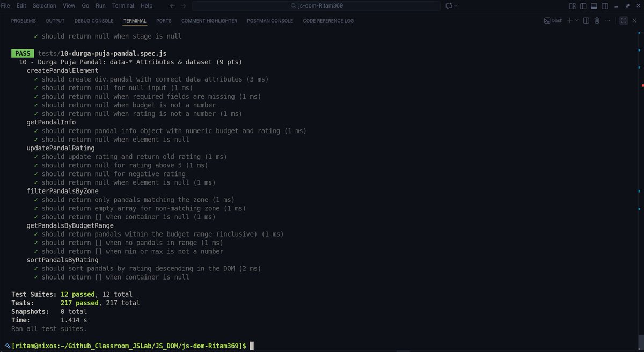
Task: Click the bash terminal profile label
Action: click(x=553, y=20)
